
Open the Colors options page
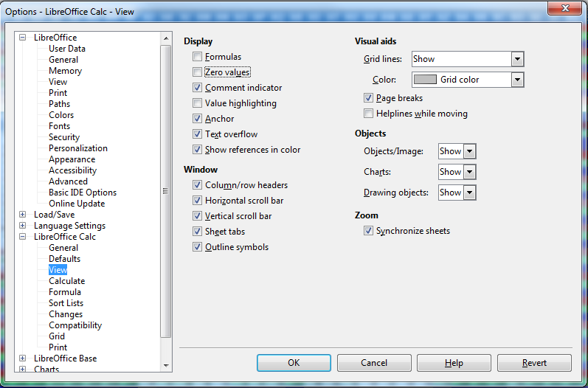[61, 115]
